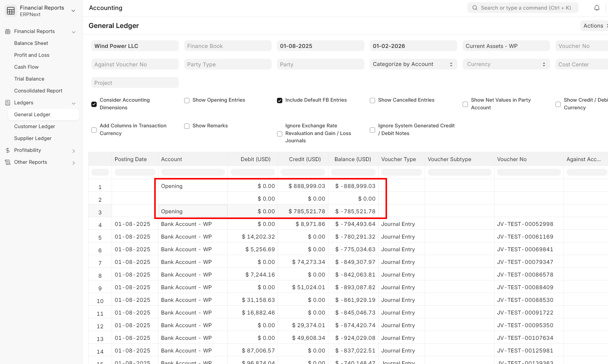Click the Other Reports icon in sidebar

8,162
